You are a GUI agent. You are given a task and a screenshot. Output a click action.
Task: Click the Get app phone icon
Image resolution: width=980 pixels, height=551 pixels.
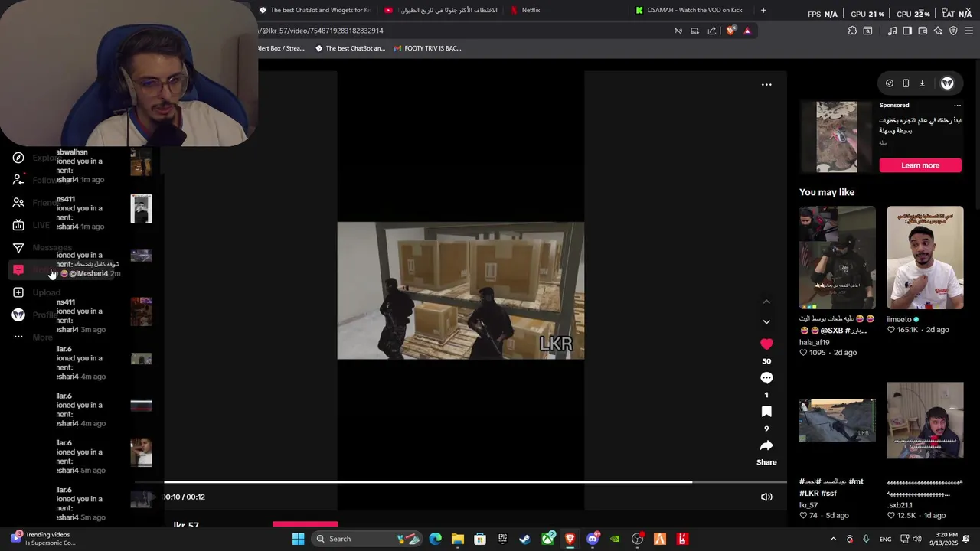click(906, 83)
